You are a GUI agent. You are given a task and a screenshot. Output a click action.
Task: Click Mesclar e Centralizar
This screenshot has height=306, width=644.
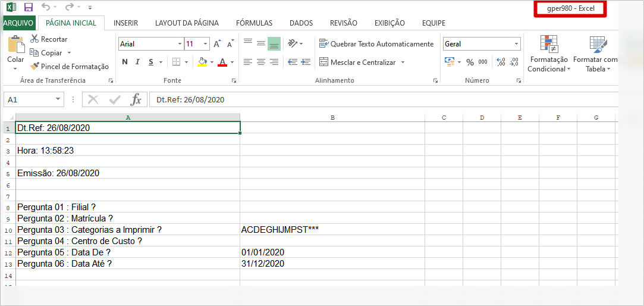click(x=357, y=62)
